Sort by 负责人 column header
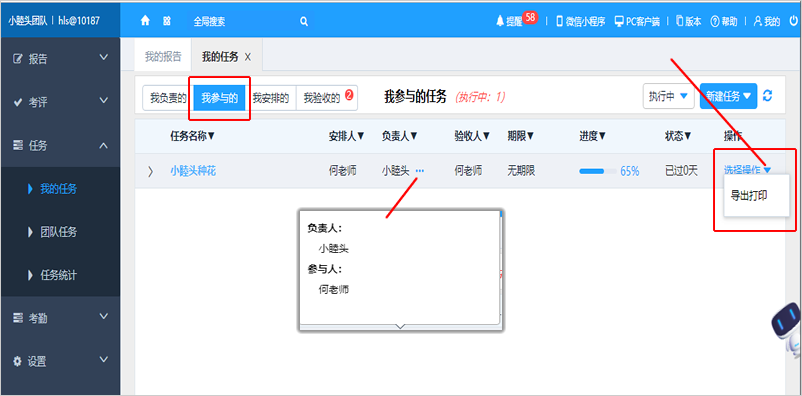The width and height of the screenshot is (802, 396). 400,136
